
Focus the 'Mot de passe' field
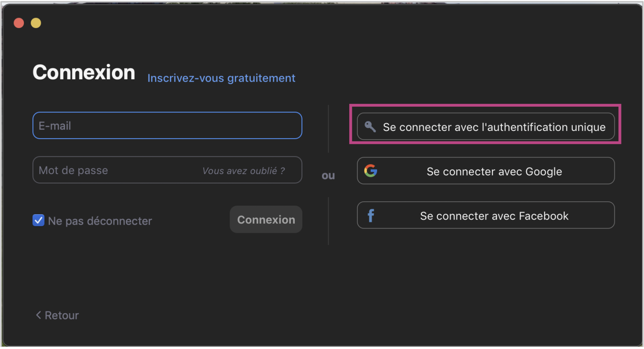(115, 170)
